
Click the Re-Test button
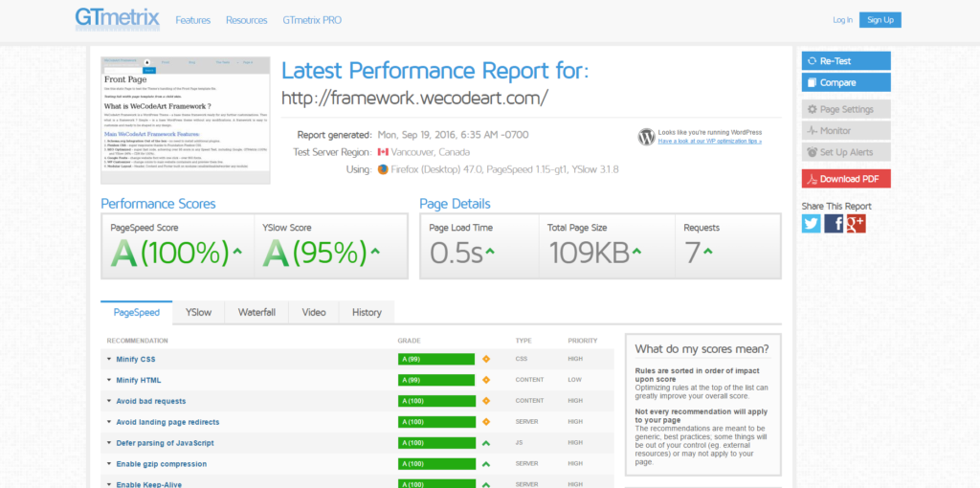[846, 61]
